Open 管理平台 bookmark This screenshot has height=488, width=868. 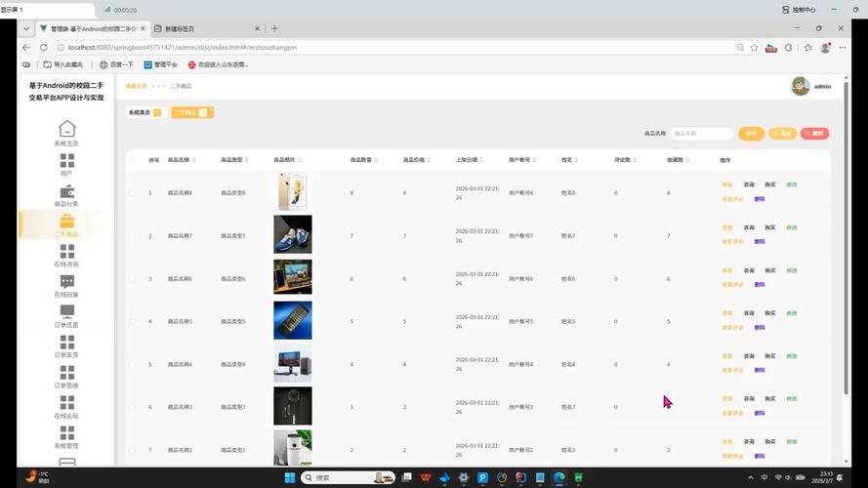pyautogui.click(x=160, y=64)
